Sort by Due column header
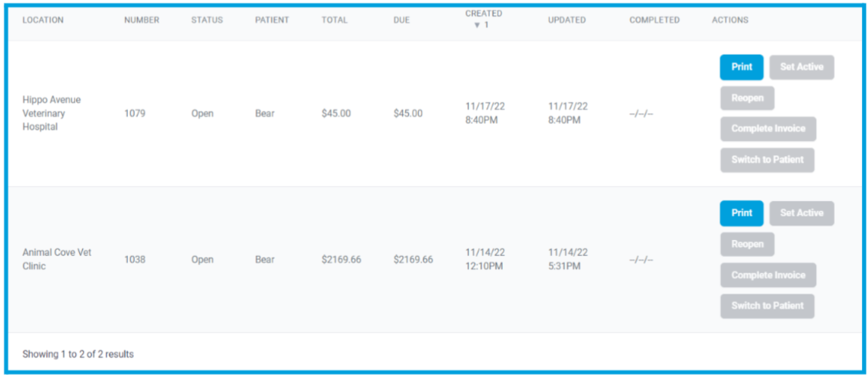 (401, 20)
